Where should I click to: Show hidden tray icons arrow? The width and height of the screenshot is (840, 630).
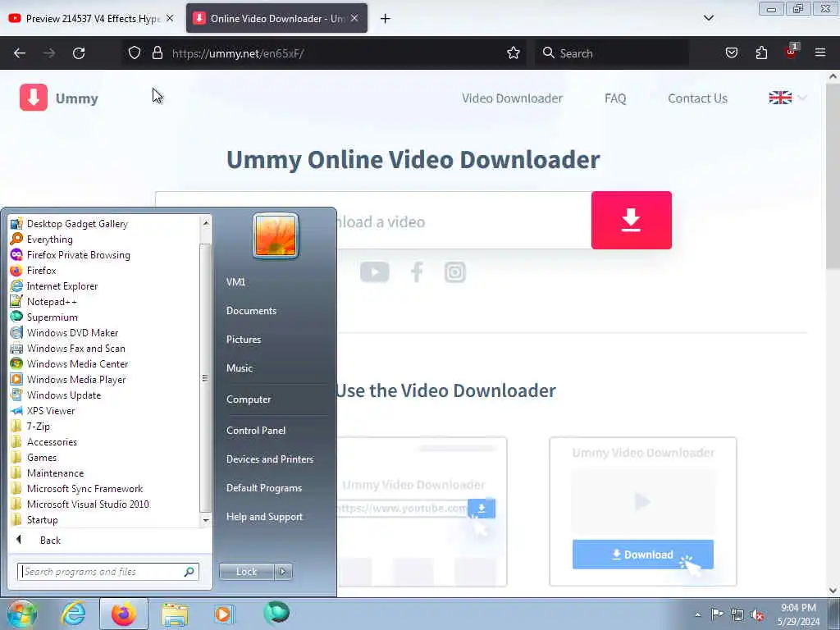point(697,614)
